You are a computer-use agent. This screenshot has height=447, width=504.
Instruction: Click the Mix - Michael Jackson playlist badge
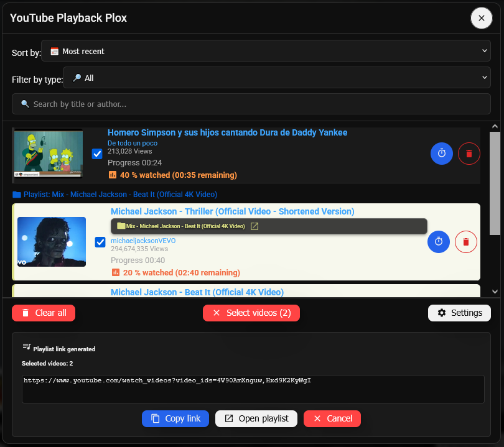[269, 226]
